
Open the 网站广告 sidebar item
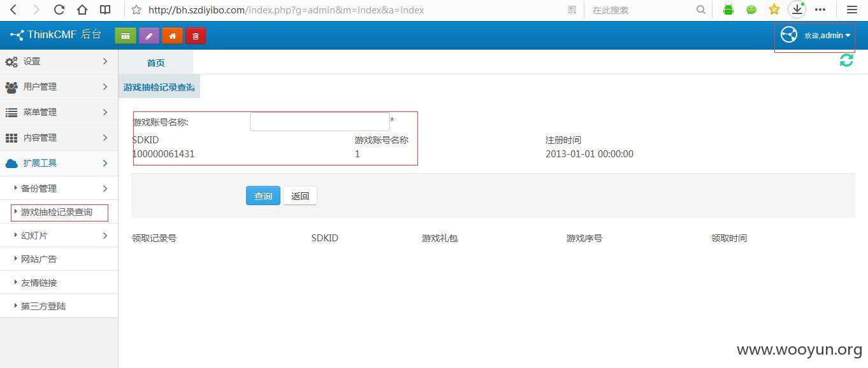coord(59,259)
